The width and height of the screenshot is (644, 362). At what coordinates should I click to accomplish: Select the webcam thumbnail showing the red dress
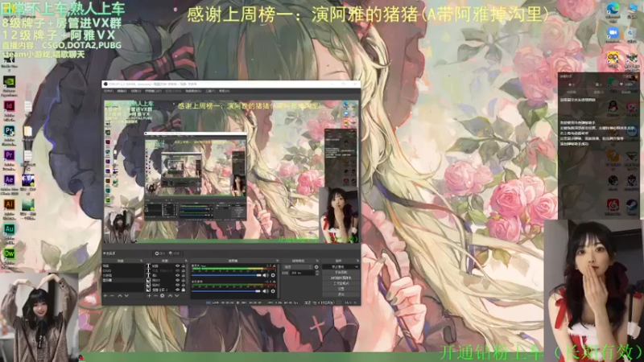(x=594, y=290)
